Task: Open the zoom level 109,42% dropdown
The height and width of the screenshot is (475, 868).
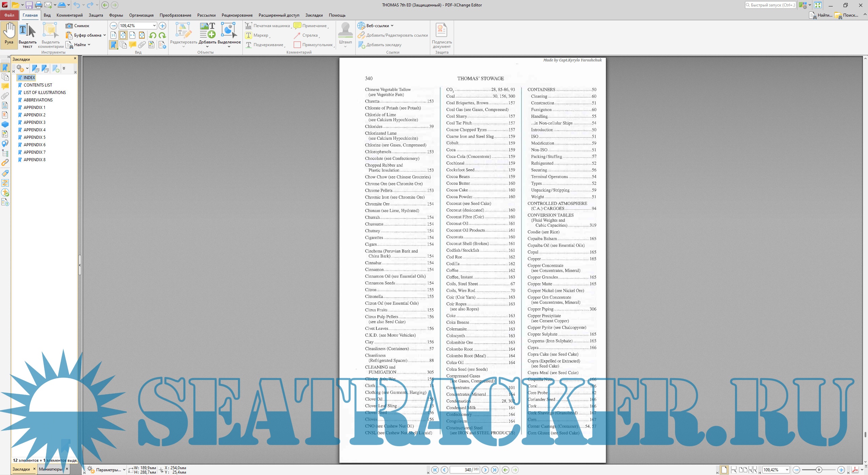Action: click(154, 26)
